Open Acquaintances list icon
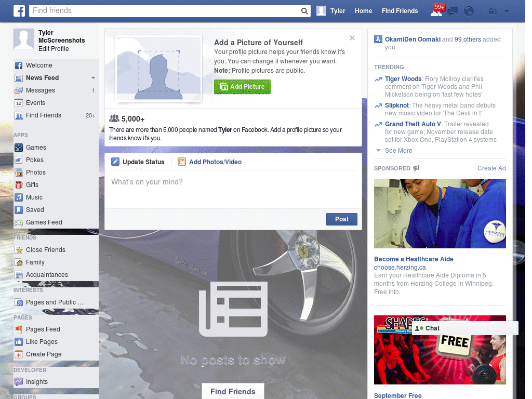The width and height of the screenshot is (532, 399). (x=19, y=275)
